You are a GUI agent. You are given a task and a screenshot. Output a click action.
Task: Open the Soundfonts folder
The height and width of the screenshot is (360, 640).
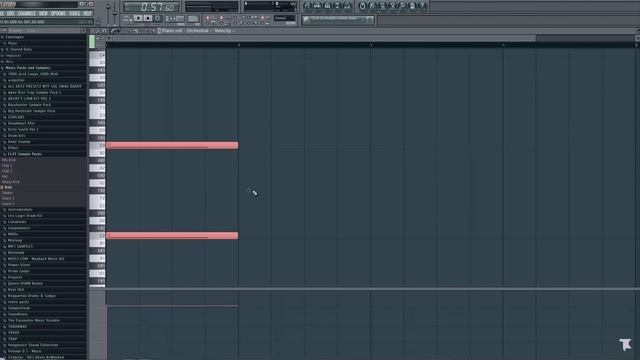tap(18, 314)
